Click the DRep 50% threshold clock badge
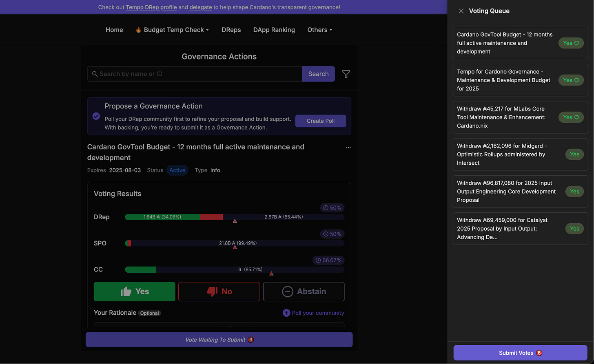Viewport: 594px width, 364px height. [332, 208]
